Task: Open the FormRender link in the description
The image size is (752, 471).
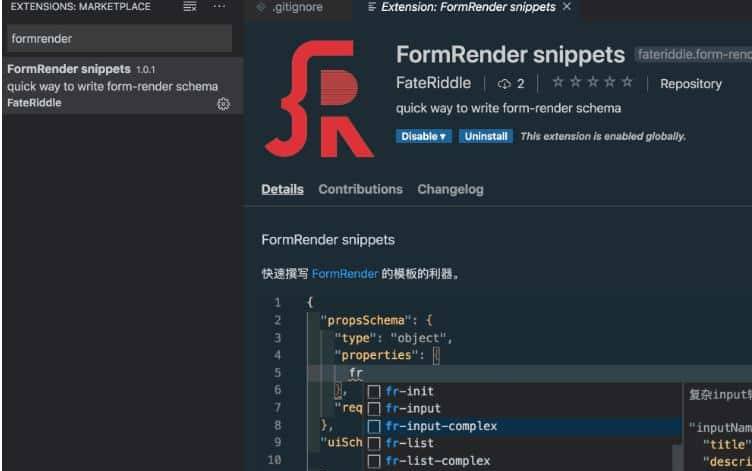Action: pos(345,273)
